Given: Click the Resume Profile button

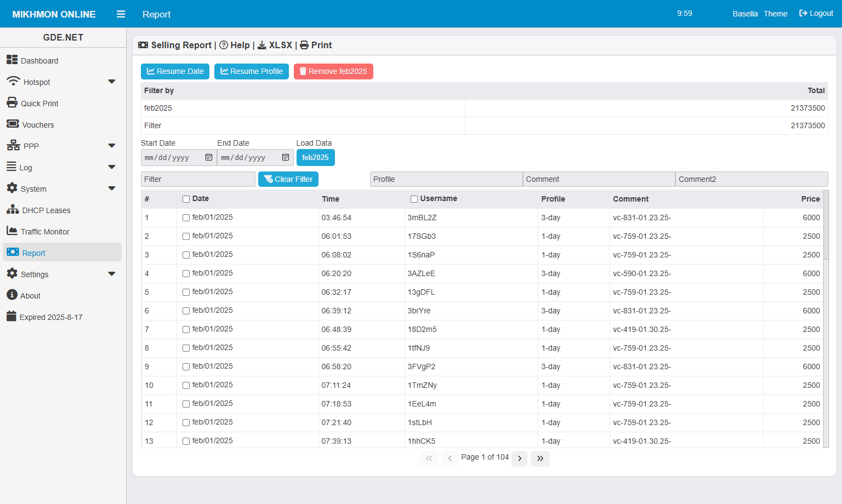Looking at the screenshot, I should (252, 72).
